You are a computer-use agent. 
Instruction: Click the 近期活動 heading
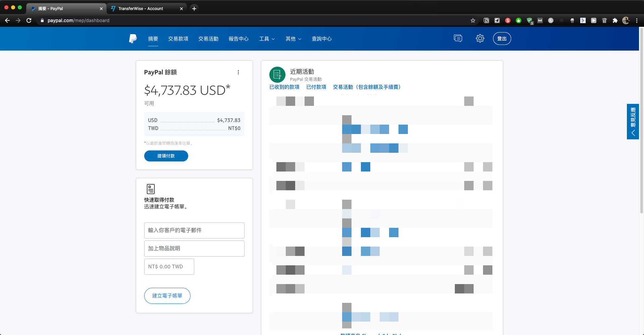(302, 72)
